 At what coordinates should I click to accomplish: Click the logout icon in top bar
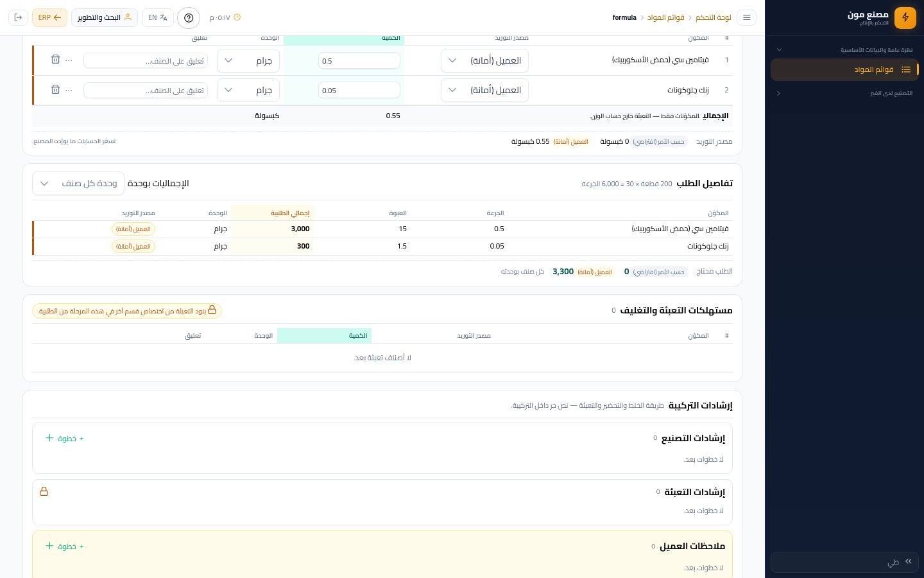(x=18, y=17)
